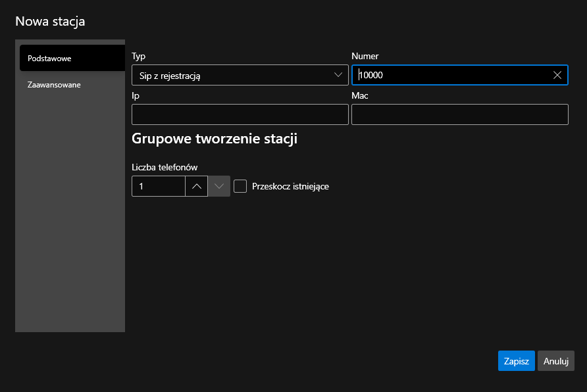The image size is (587, 392).
Task: Save the station with Zapisz
Action: 516,360
